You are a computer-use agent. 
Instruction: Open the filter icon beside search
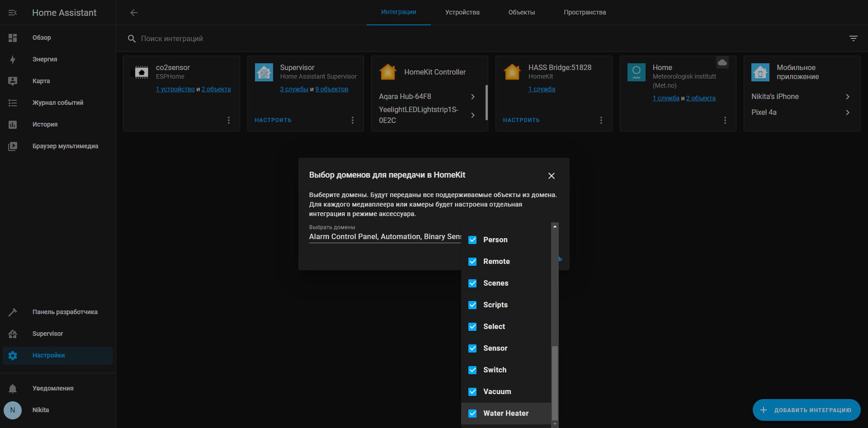(x=854, y=38)
